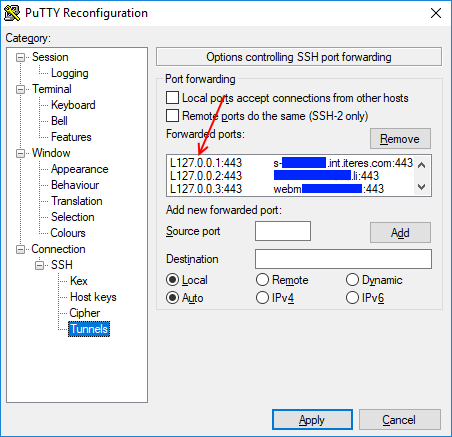Choose the IPv6 radio option
The height and width of the screenshot is (437, 452).
pos(352,298)
